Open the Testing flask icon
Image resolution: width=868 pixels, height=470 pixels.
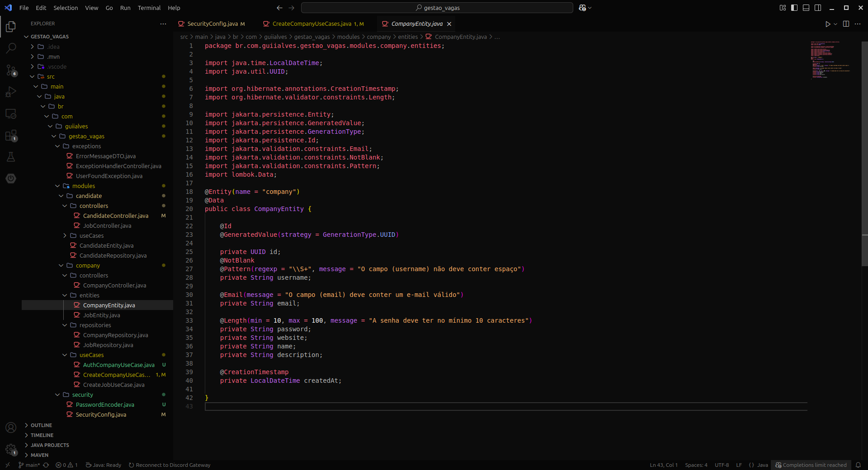pyautogui.click(x=11, y=157)
